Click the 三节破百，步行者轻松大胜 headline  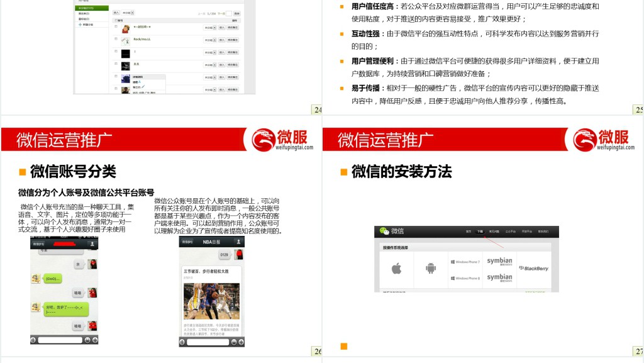206,271
